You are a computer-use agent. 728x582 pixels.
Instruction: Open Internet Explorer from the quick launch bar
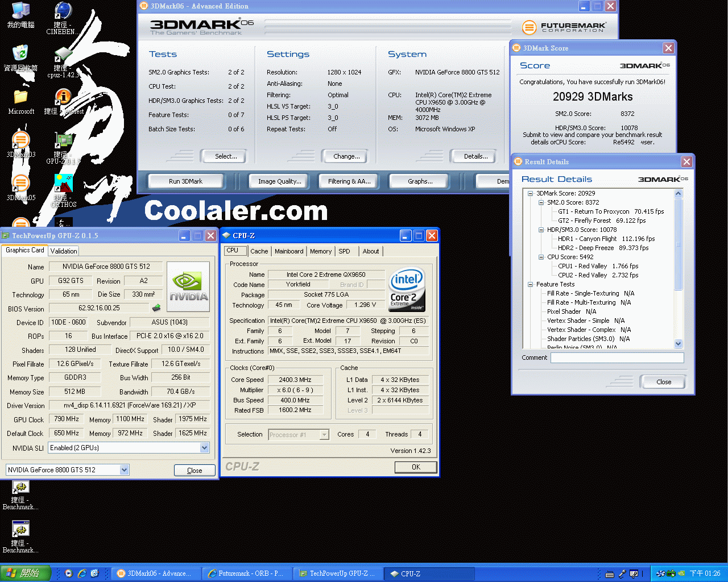[x=82, y=573]
